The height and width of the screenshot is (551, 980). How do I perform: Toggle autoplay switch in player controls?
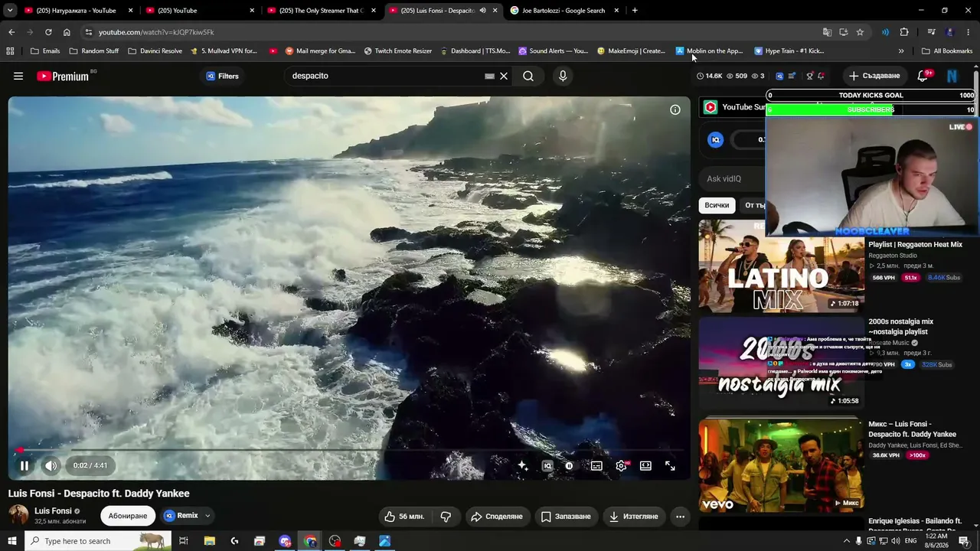(x=569, y=465)
